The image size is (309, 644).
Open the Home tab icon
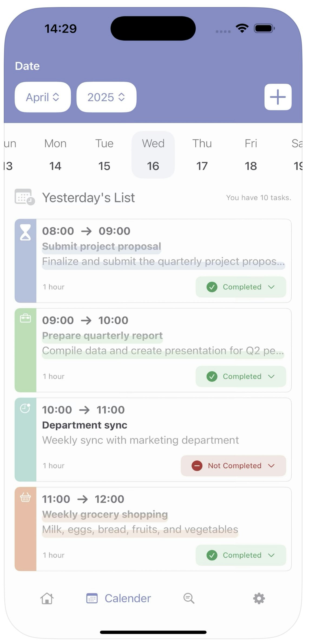[47, 598]
